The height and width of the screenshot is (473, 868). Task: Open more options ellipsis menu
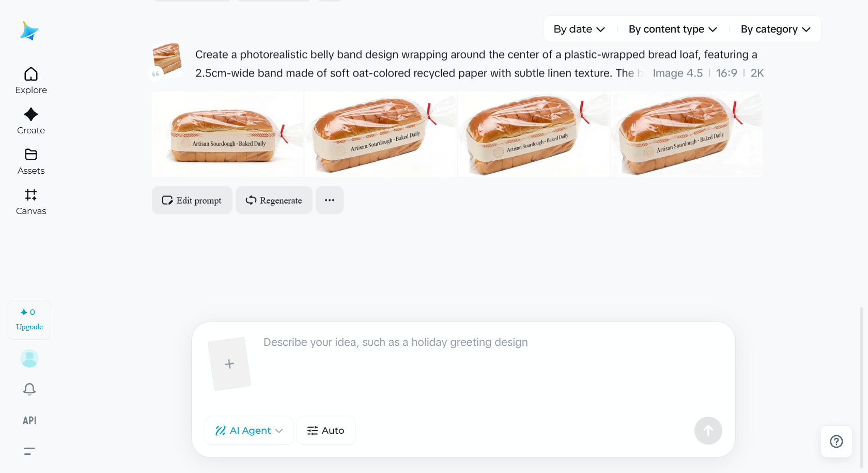330,200
